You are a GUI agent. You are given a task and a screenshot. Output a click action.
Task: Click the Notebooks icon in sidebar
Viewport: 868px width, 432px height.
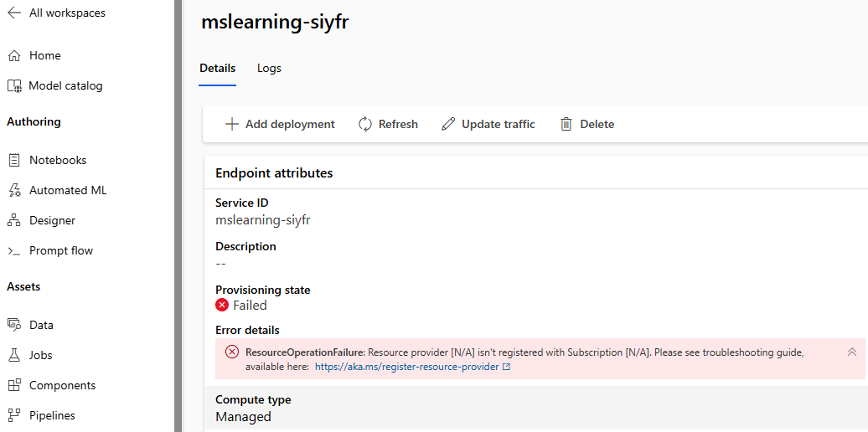(x=14, y=161)
